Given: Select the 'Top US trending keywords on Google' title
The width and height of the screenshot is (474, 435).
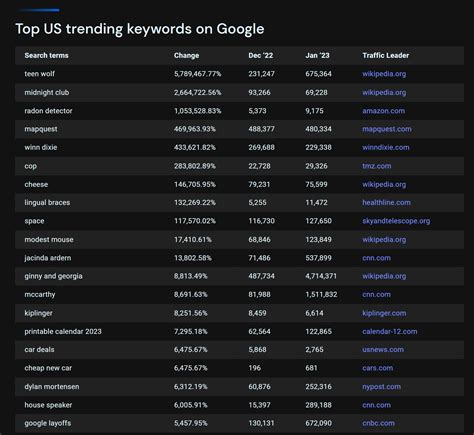Looking at the screenshot, I should (x=140, y=29).
